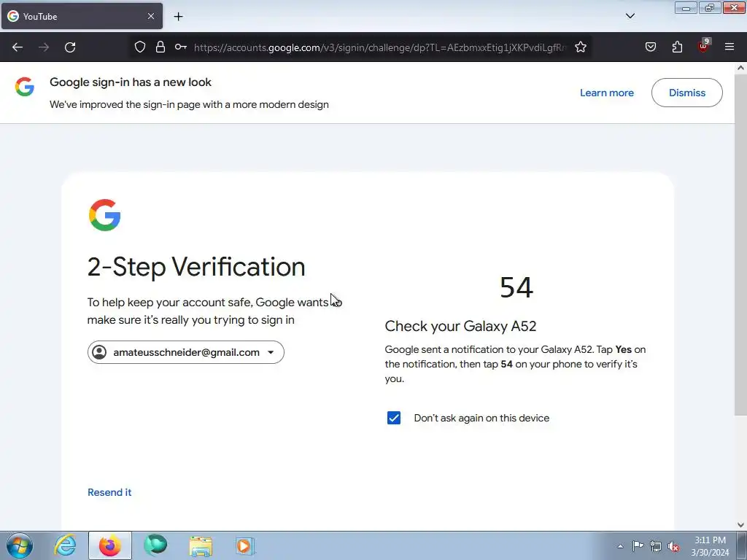Click the Firefox taskbar button
Screen dimensions: 747x560
(110, 545)
